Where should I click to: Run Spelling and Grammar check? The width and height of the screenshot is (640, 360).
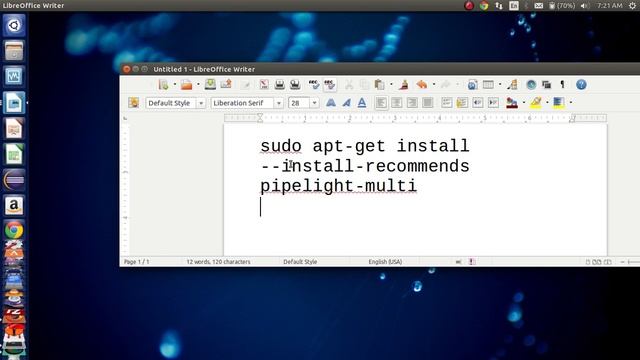click(x=314, y=84)
